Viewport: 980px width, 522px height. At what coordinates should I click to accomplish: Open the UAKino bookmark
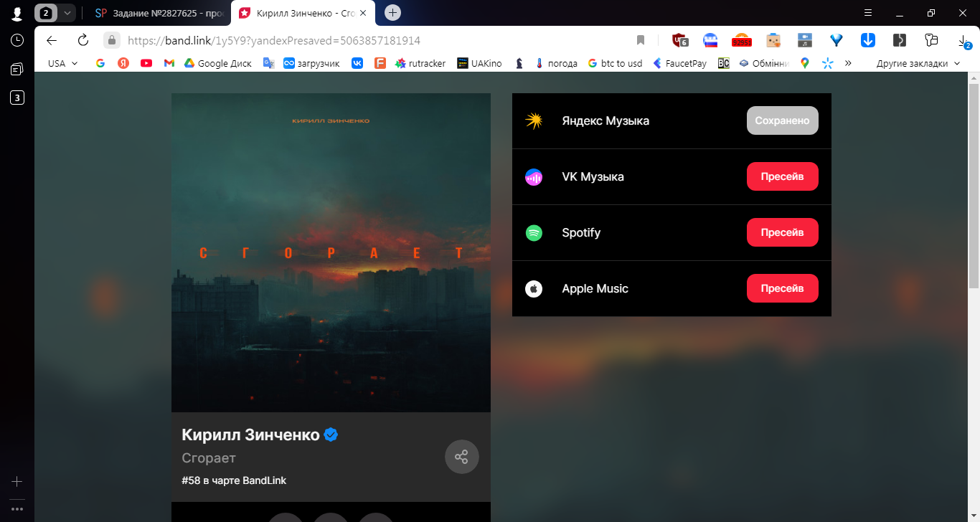479,63
